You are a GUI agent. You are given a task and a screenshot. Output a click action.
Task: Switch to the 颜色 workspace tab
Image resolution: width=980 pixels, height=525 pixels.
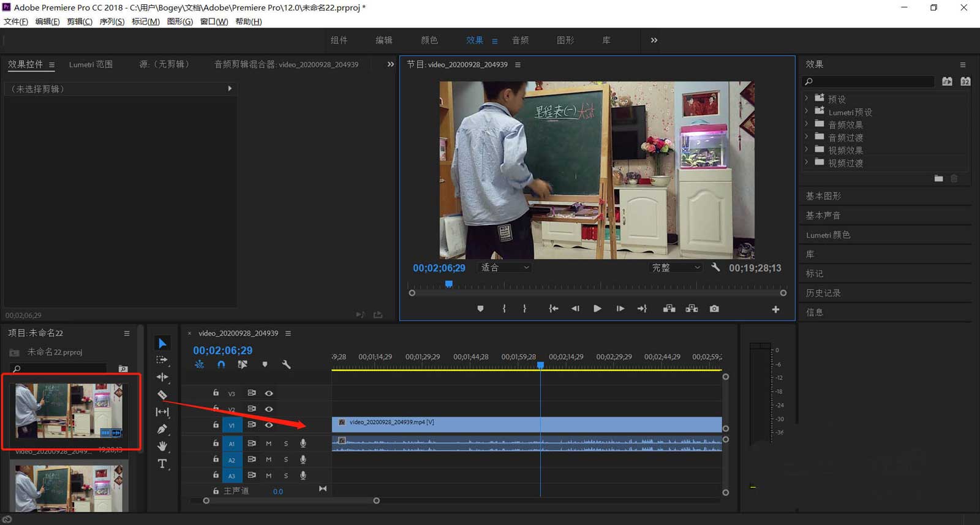click(429, 40)
